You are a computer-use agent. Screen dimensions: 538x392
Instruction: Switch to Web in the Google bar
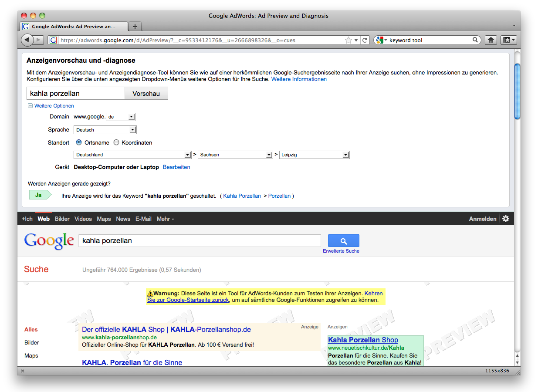pyautogui.click(x=44, y=219)
